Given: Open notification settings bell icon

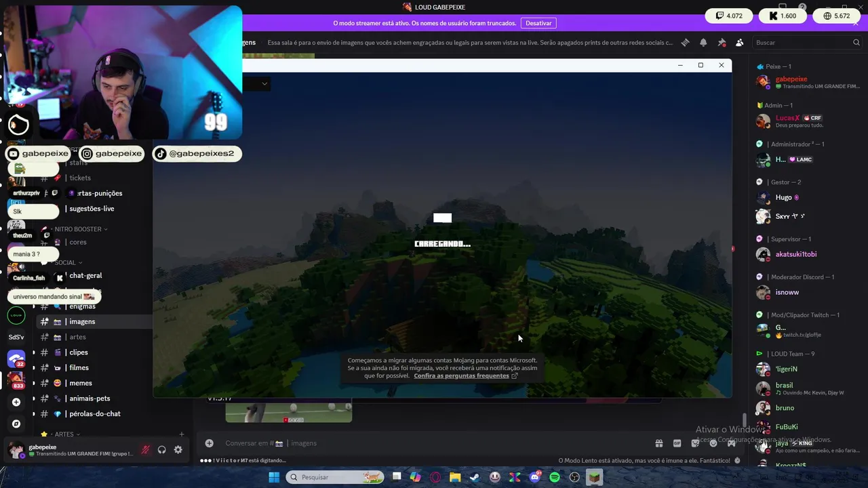Looking at the screenshot, I should (703, 43).
